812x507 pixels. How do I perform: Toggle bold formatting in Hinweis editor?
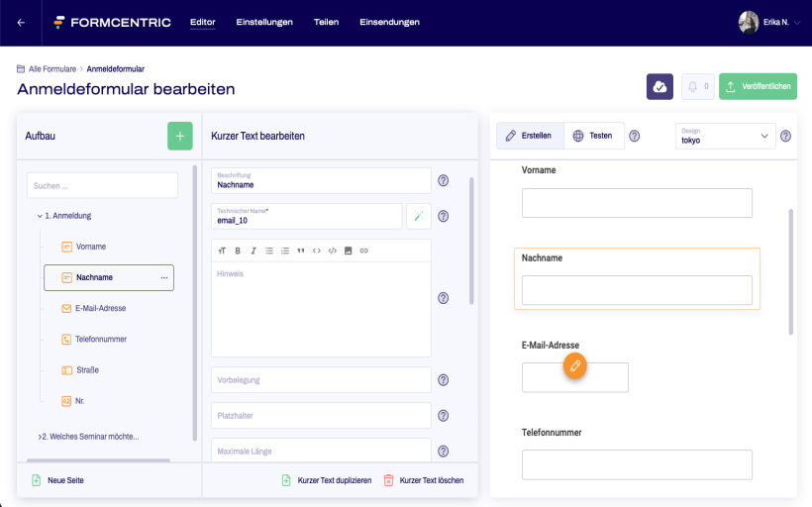(238, 251)
